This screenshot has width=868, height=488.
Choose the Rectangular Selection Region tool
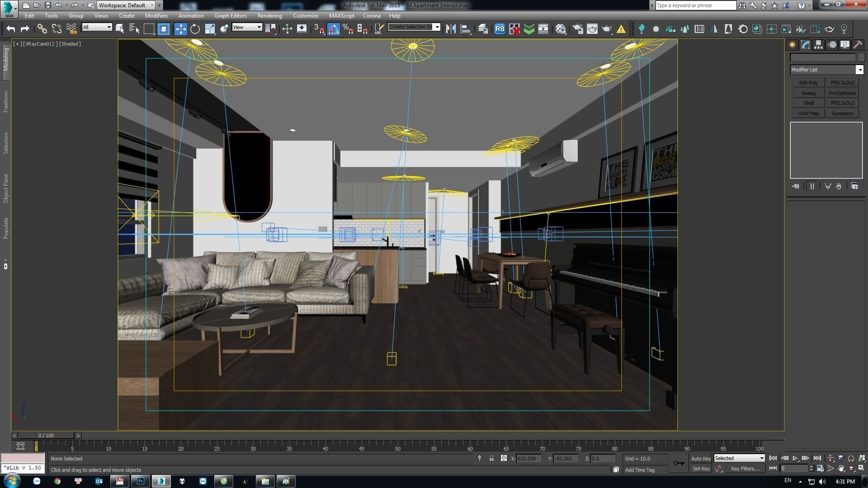coord(149,29)
